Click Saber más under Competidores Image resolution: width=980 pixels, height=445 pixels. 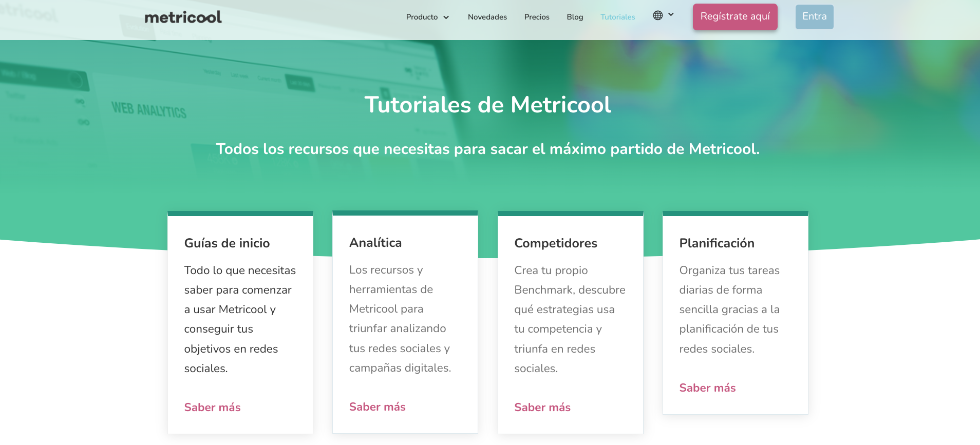click(x=542, y=408)
